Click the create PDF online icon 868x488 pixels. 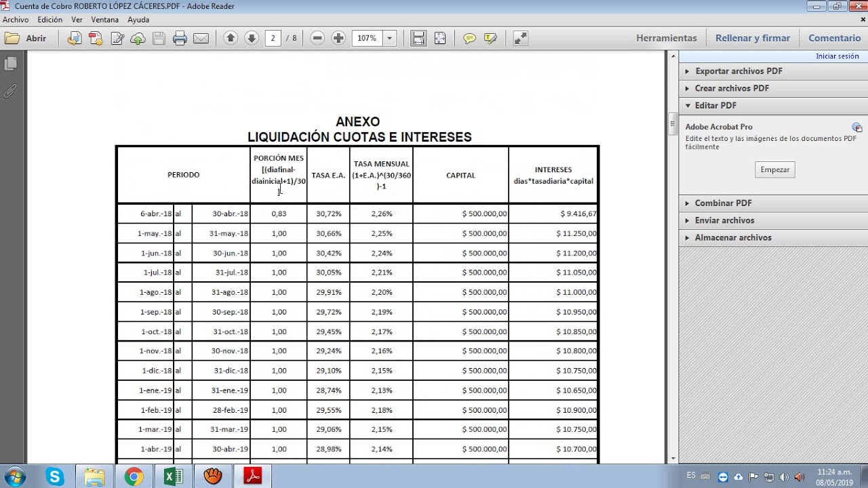[96, 39]
